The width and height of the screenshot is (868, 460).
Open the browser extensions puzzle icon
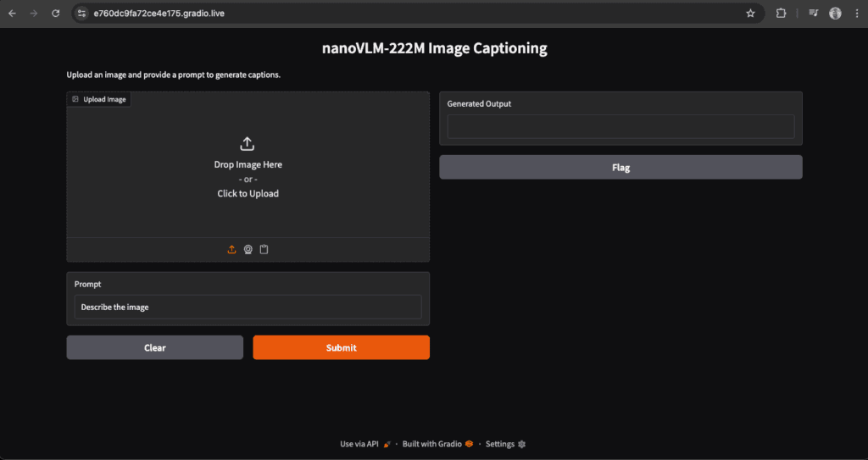(782, 14)
